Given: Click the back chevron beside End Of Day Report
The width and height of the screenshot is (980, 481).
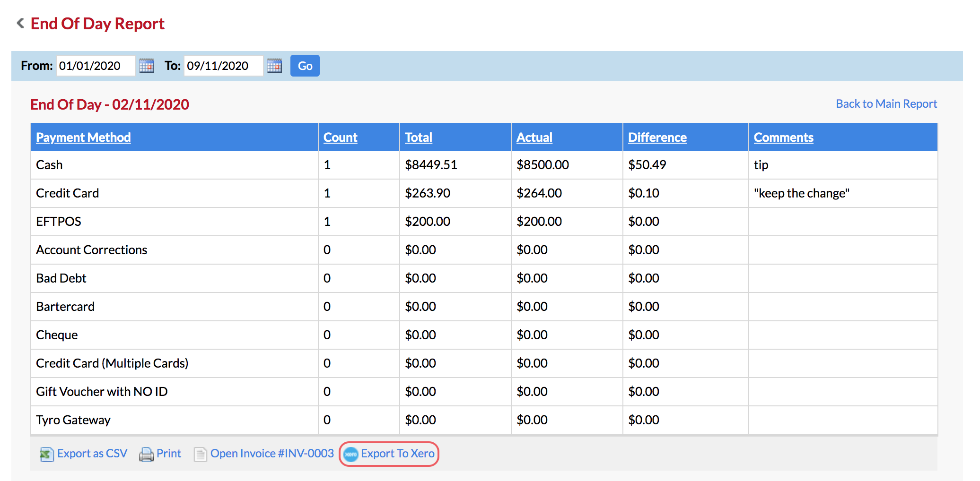Looking at the screenshot, I should [20, 23].
